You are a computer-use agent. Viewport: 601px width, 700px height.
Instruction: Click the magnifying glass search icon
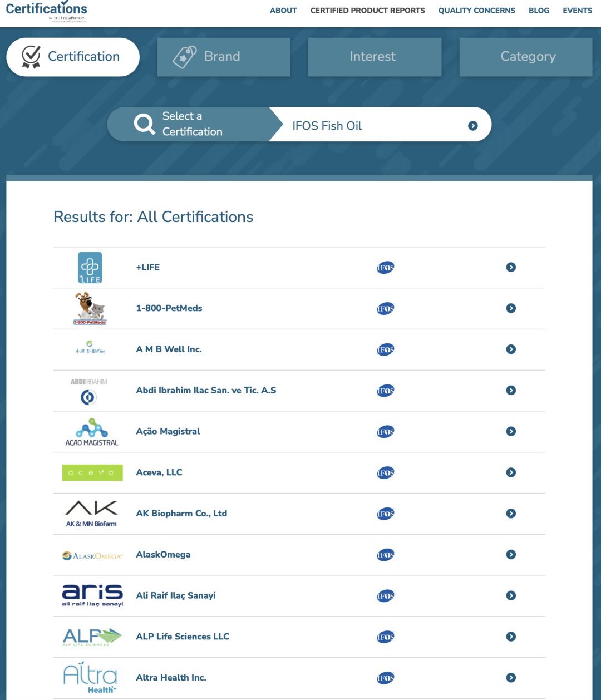click(145, 124)
